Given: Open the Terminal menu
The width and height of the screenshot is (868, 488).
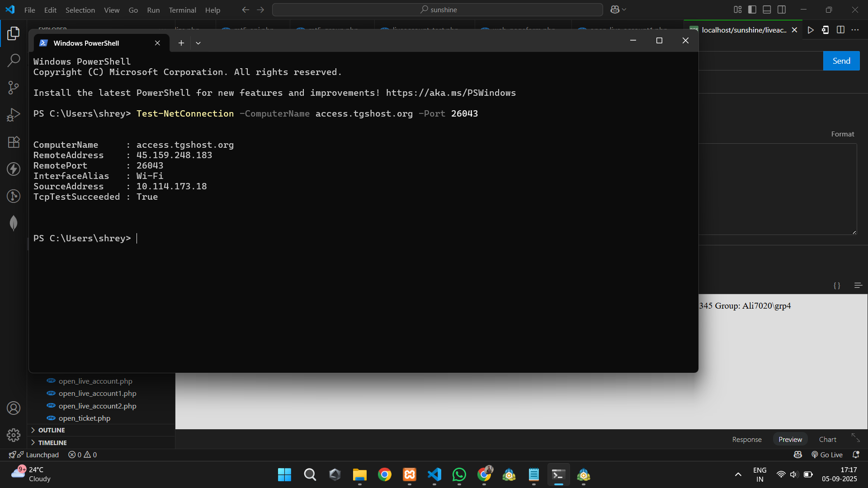Looking at the screenshot, I should click(182, 10).
